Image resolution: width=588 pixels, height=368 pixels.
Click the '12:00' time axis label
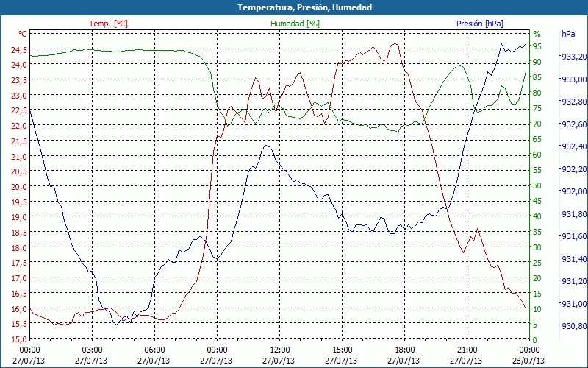279,350
